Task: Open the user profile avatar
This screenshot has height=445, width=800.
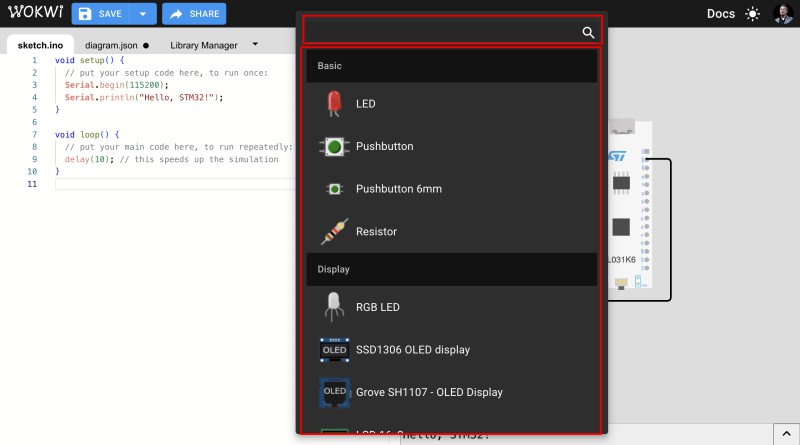Action: (x=783, y=14)
